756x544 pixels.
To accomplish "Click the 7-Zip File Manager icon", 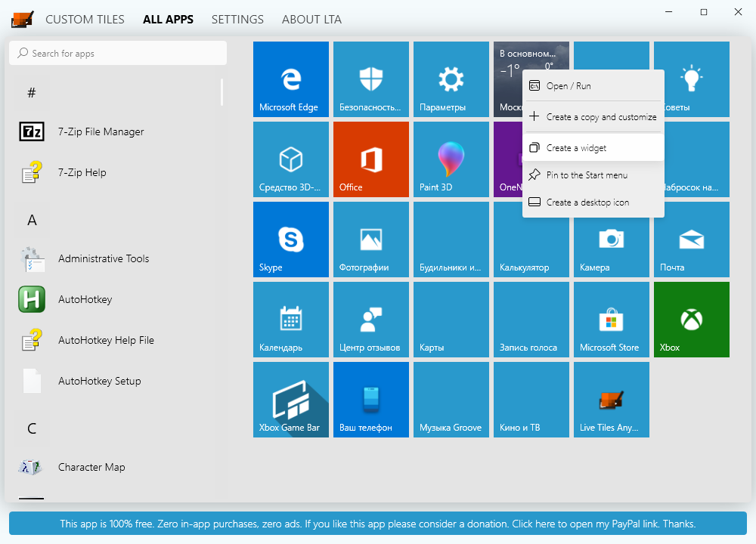I will tap(32, 131).
